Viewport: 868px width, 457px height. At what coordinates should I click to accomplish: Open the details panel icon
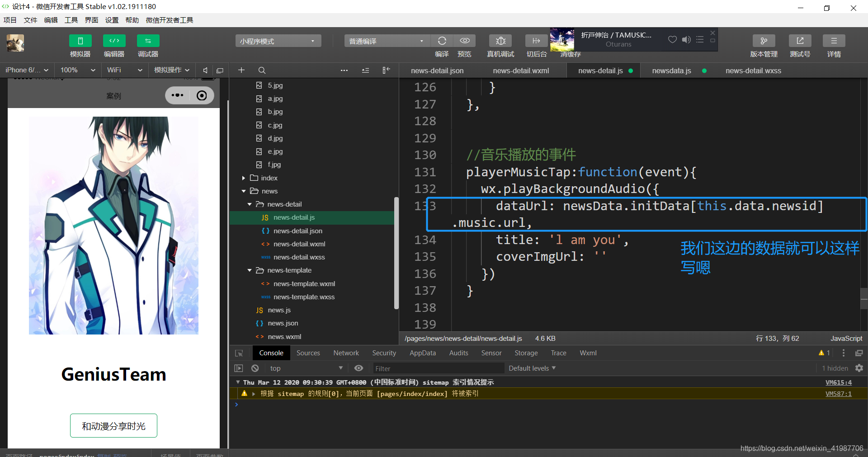834,41
